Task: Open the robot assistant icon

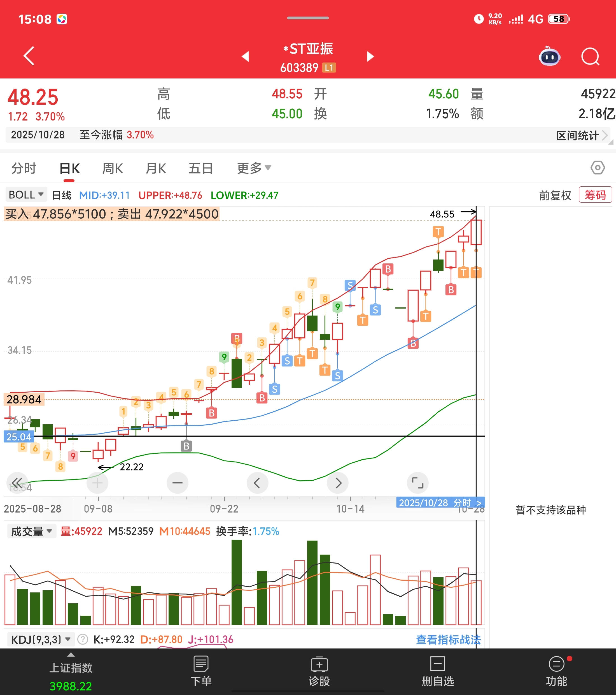Action: point(549,56)
